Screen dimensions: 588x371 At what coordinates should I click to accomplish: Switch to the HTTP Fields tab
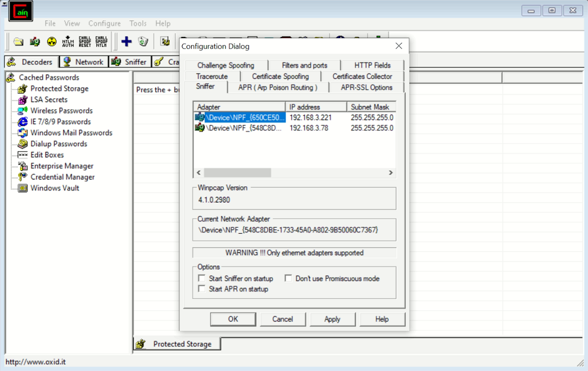pyautogui.click(x=372, y=65)
